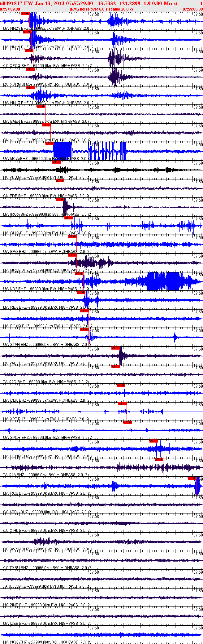The height and width of the screenshot is (644, 203).
Task: Click the red pick flag on NN21 trace
Action: (25, 13)
